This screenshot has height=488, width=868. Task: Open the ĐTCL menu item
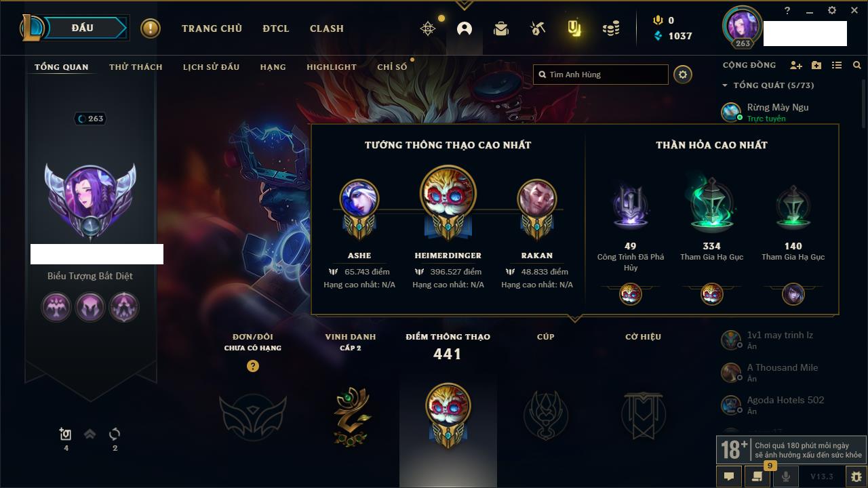point(276,28)
